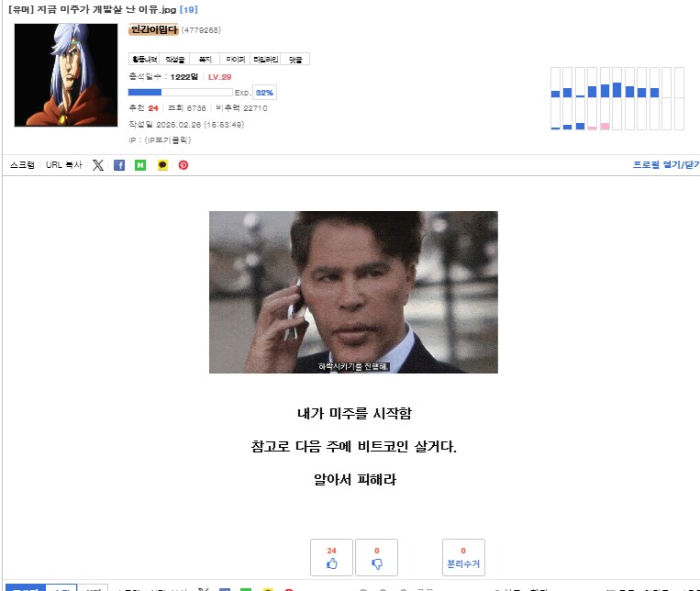Image resolution: width=700 pixels, height=591 pixels.
Task: Click the URL 복사 copy link
Action: pyautogui.click(x=64, y=165)
